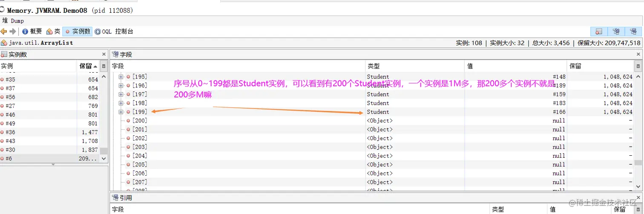
Task: Select instance #27 in list
Action: click(50, 106)
